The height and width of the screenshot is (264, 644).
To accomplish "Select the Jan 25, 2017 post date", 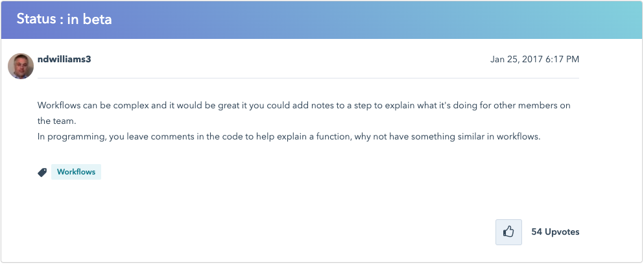I will tap(517, 60).
